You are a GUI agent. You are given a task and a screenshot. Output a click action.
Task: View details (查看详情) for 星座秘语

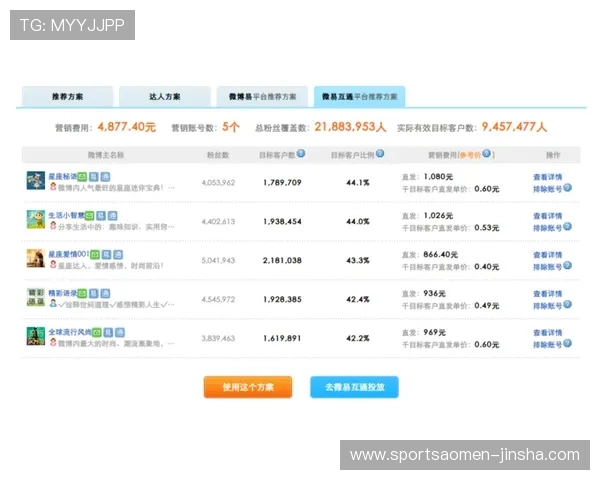[x=548, y=177]
